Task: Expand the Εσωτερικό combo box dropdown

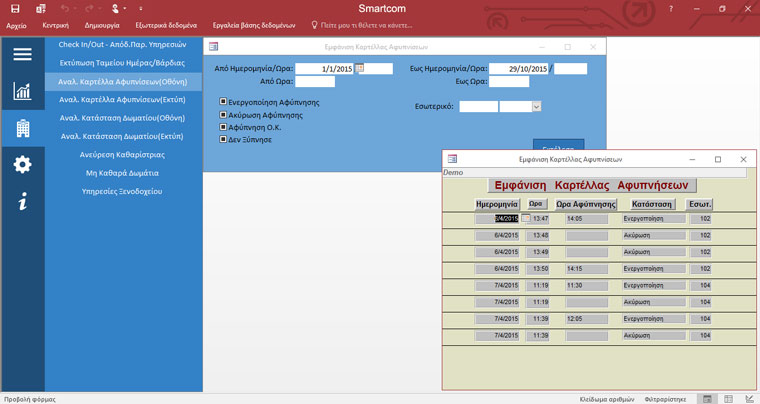Action: point(536,107)
